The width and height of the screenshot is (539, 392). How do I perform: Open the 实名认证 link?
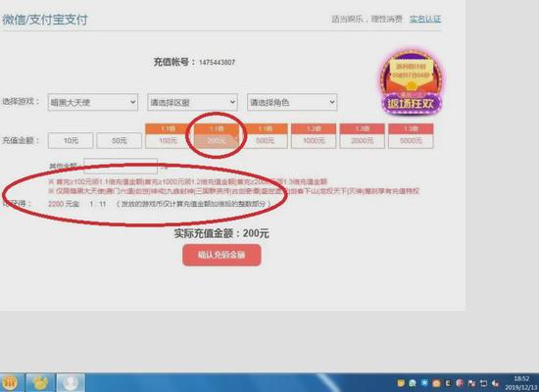pos(425,19)
